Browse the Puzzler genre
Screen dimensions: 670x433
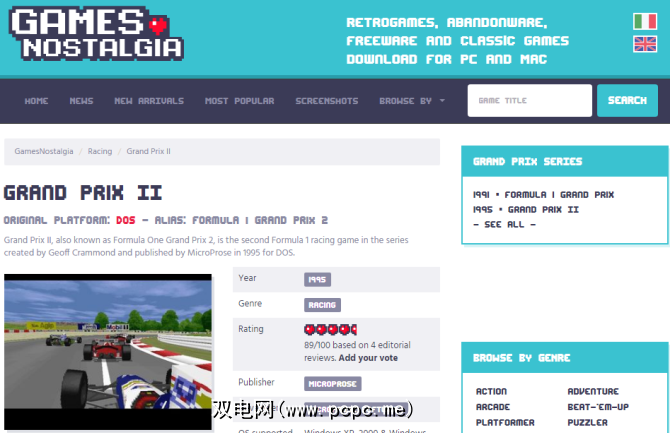coord(587,423)
